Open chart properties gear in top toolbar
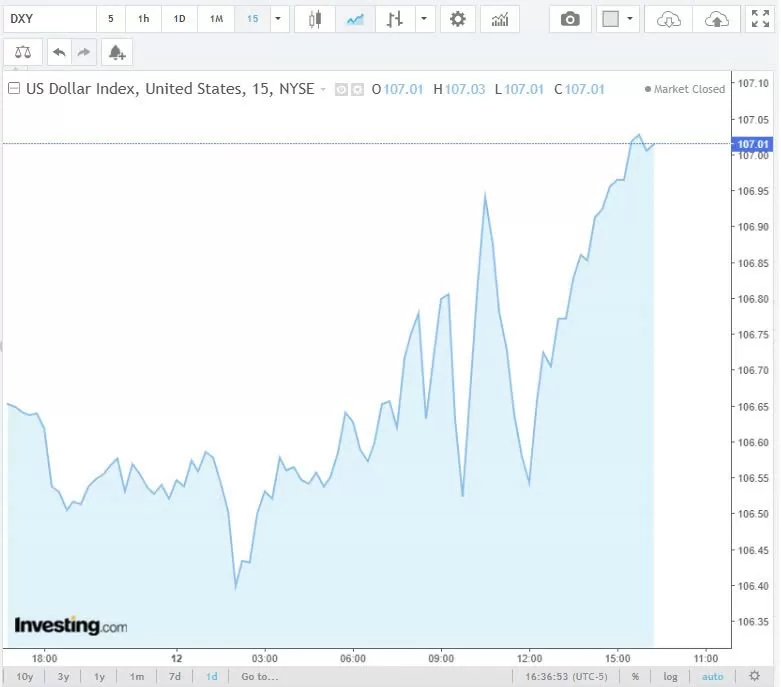This screenshot has height=687, width=781. [458, 19]
